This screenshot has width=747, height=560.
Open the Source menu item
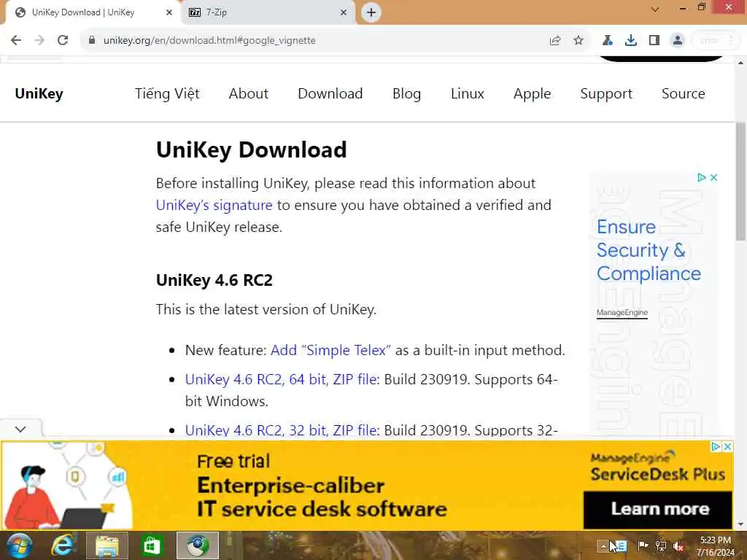(683, 94)
